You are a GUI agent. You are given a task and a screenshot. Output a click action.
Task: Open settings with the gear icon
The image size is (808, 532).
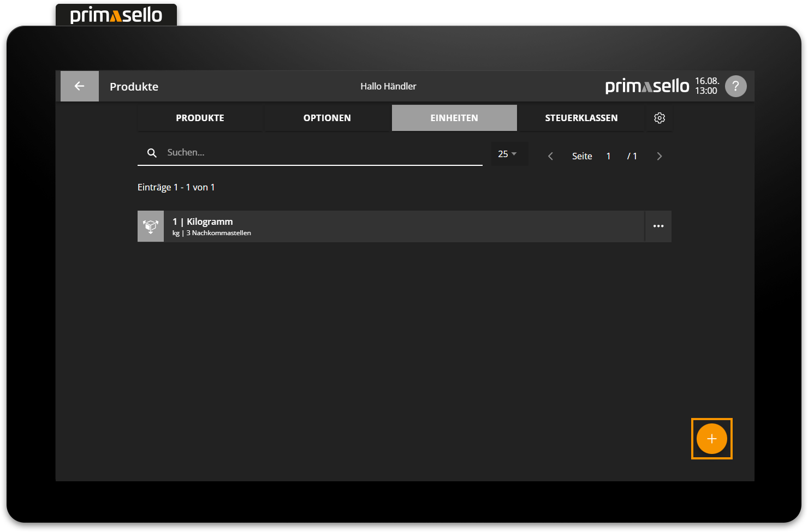tap(660, 118)
